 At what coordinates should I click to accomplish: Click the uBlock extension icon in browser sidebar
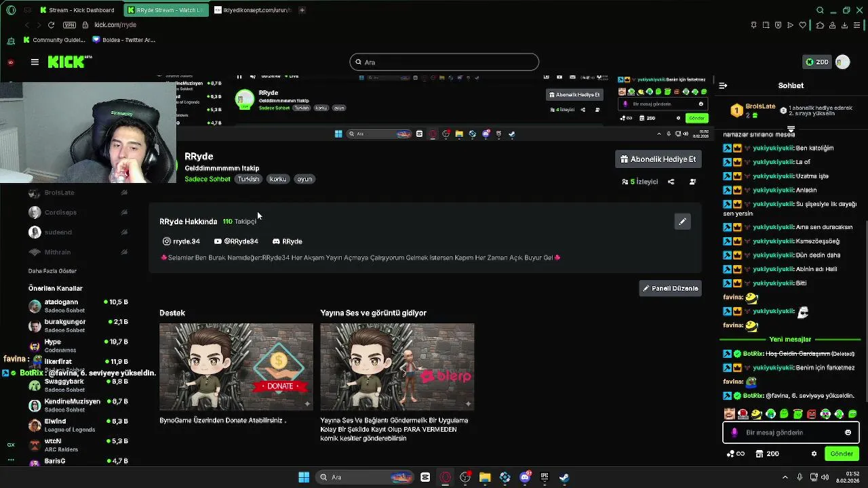10,62
